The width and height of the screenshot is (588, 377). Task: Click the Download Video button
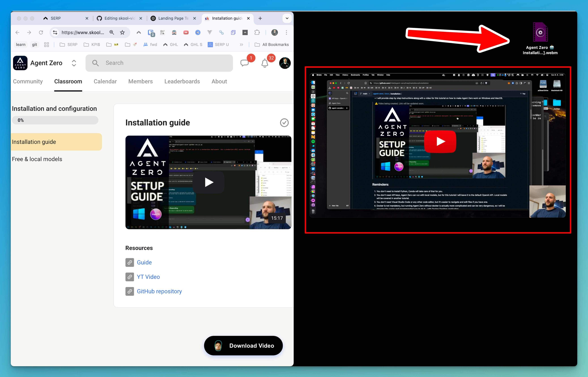[243, 346]
